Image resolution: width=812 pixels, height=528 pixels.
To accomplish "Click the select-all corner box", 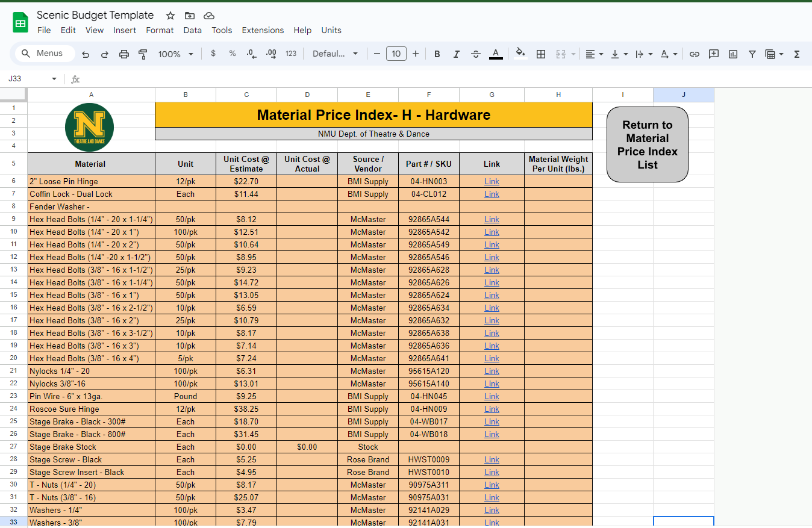I will pos(13,95).
